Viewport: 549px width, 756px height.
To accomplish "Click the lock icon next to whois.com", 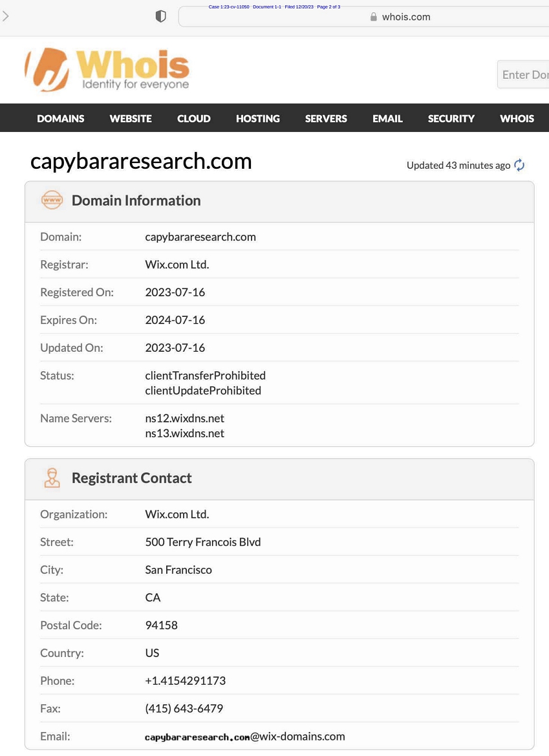I will pos(373,17).
